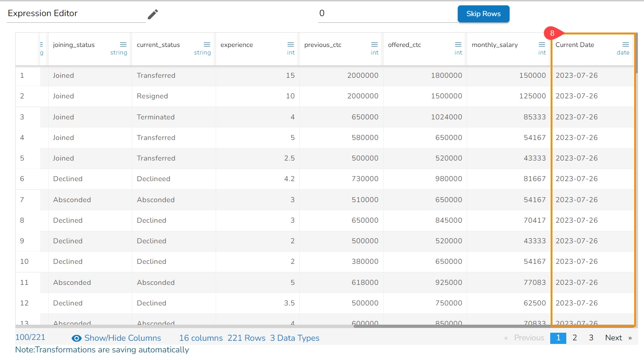This screenshot has width=644, height=360.
Task: Click the int data type under experience
Action: [x=291, y=53]
